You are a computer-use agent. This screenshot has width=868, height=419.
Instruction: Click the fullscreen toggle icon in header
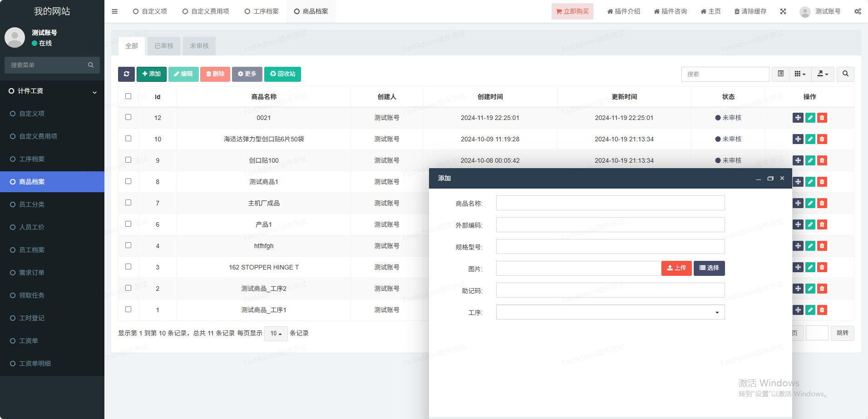783,11
